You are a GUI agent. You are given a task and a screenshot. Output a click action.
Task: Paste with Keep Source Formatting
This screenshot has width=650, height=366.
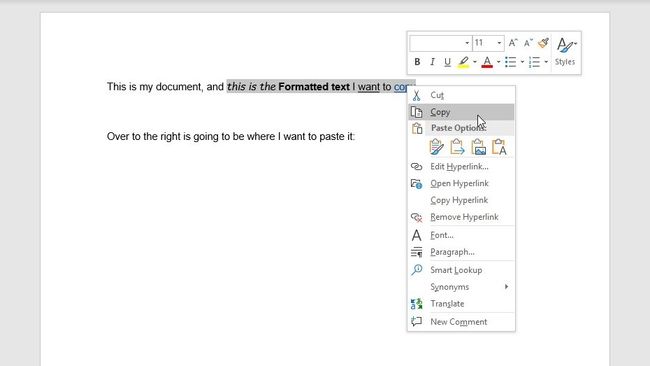pos(436,147)
